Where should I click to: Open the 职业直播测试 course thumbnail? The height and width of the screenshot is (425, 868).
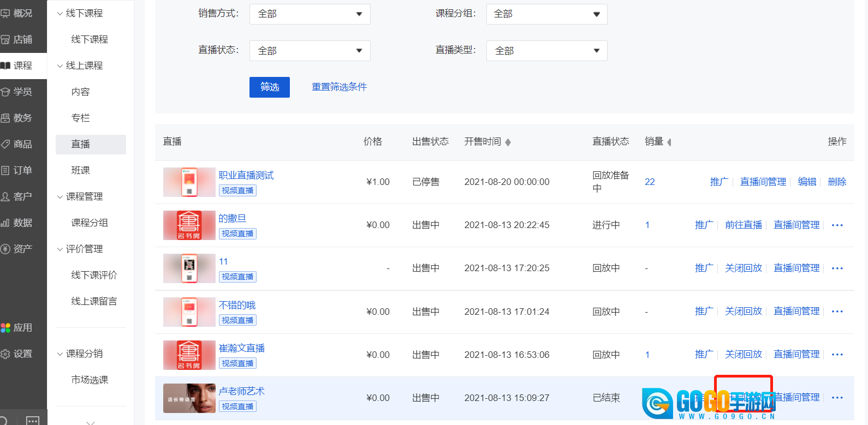click(189, 182)
